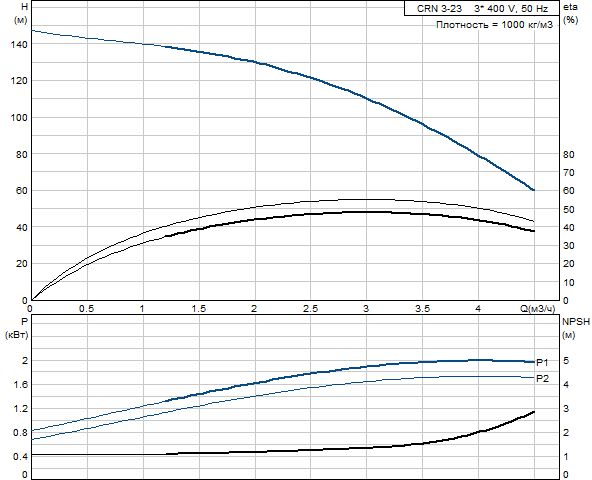
Task: Click the 1.6 tick on power axis
Action: coord(21,384)
